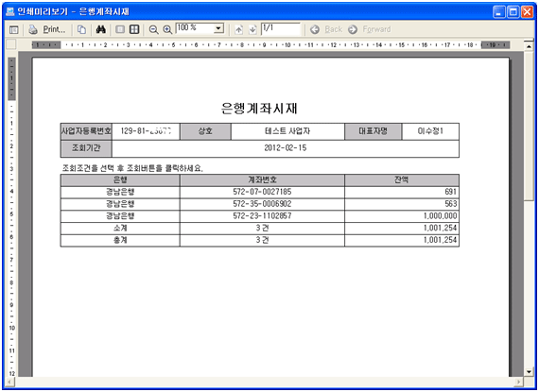The image size is (539, 392).
Task: Open Find with the binoculars icon
Action: coord(100,29)
